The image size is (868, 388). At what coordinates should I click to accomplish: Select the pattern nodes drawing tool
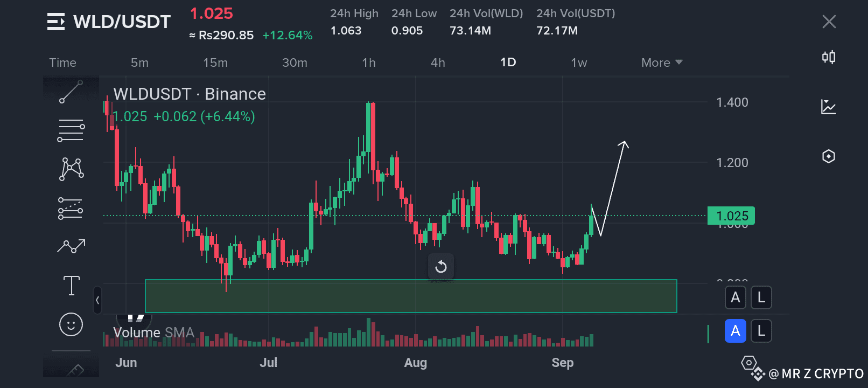[x=71, y=169]
